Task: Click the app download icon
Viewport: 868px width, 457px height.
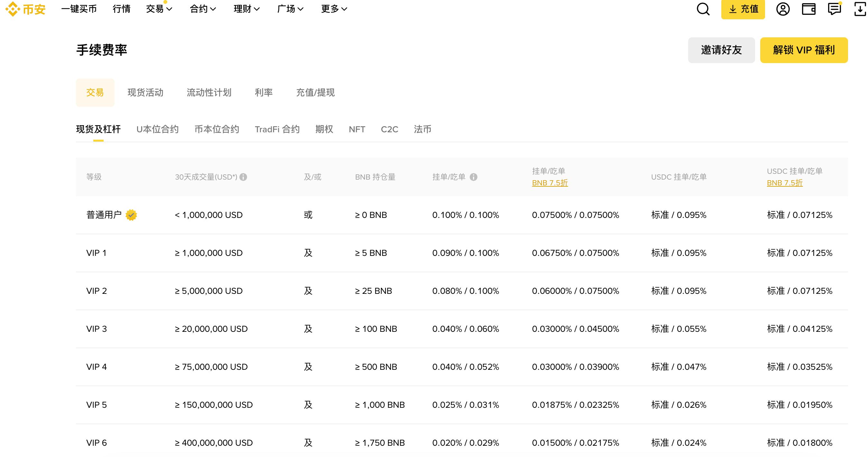Action: (x=860, y=9)
